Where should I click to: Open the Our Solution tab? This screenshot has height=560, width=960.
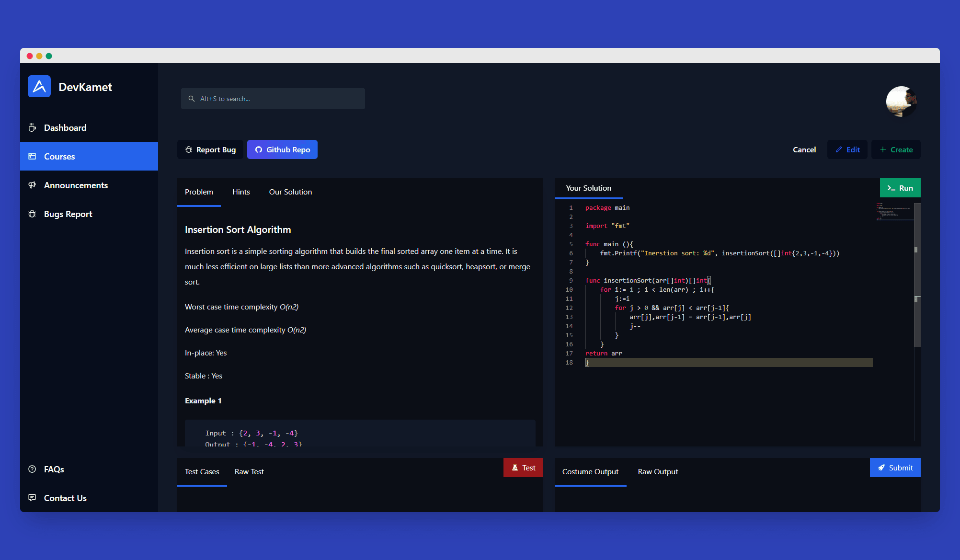pos(290,192)
